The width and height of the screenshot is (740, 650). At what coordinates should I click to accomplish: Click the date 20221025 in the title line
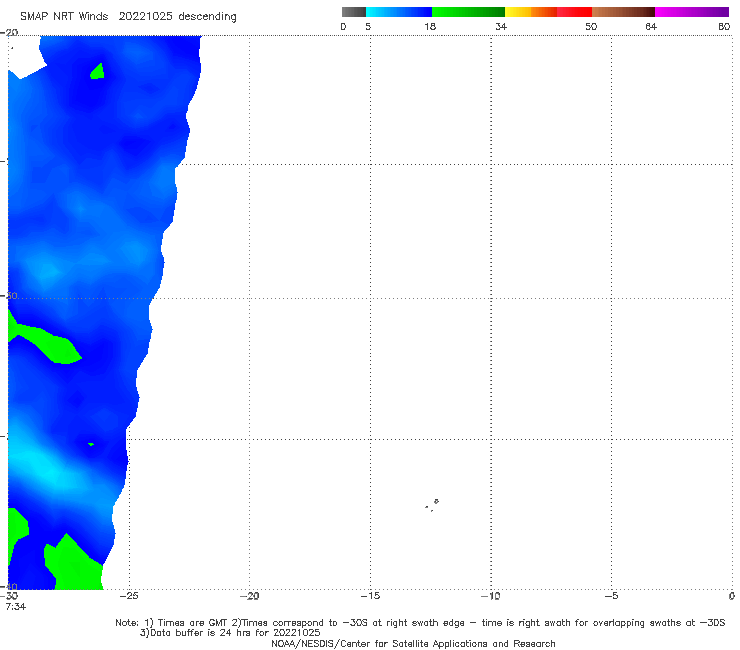tap(145, 17)
